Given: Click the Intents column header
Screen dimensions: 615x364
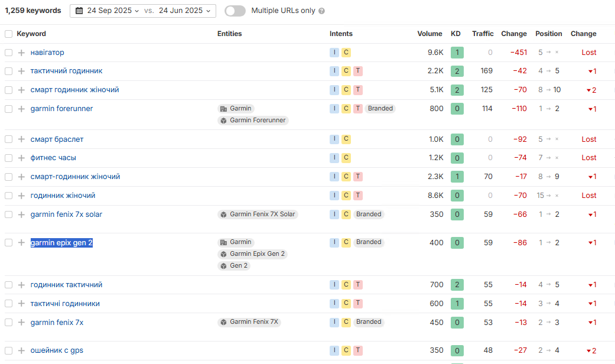Looking at the screenshot, I should click(x=341, y=34).
